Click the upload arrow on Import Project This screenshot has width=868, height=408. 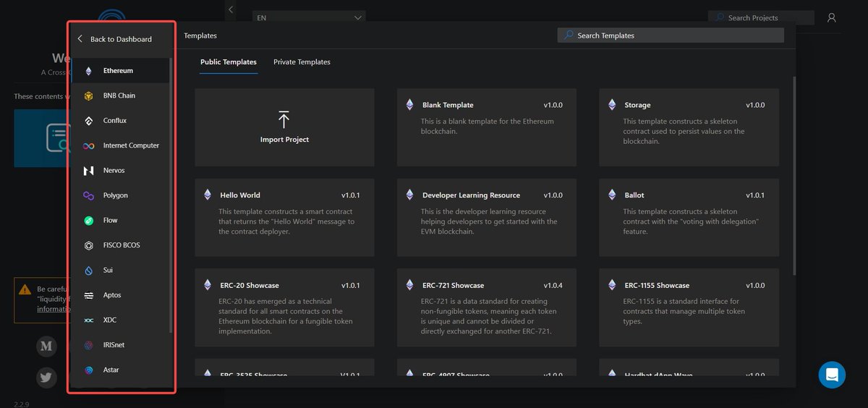[284, 120]
